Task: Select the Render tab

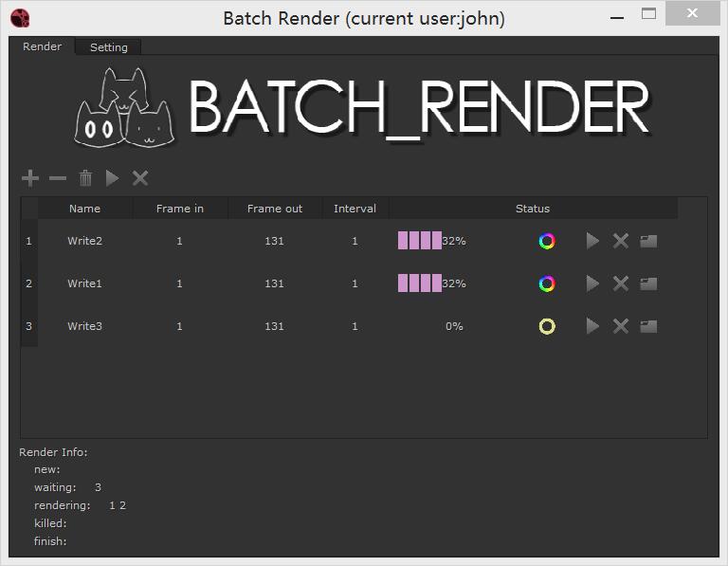Action: [x=43, y=46]
